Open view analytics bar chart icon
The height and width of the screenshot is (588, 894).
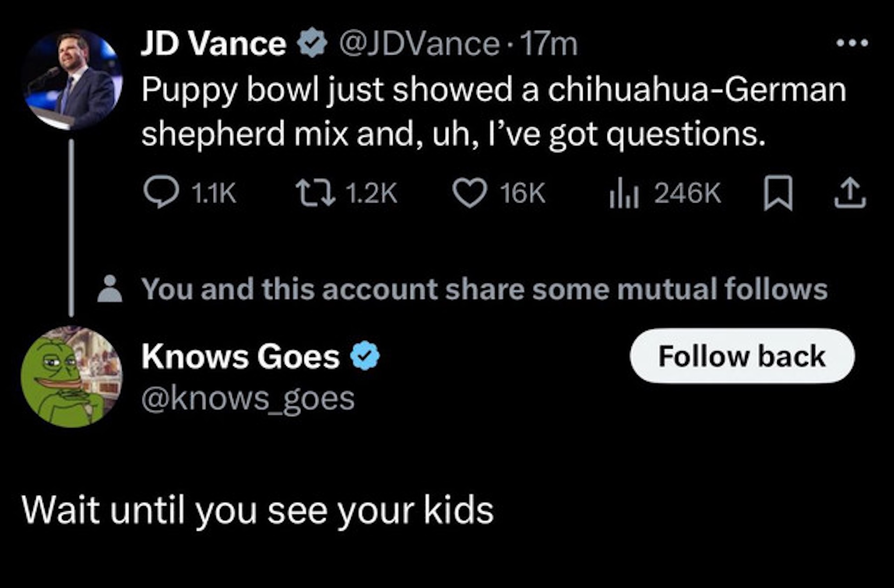pos(623,194)
